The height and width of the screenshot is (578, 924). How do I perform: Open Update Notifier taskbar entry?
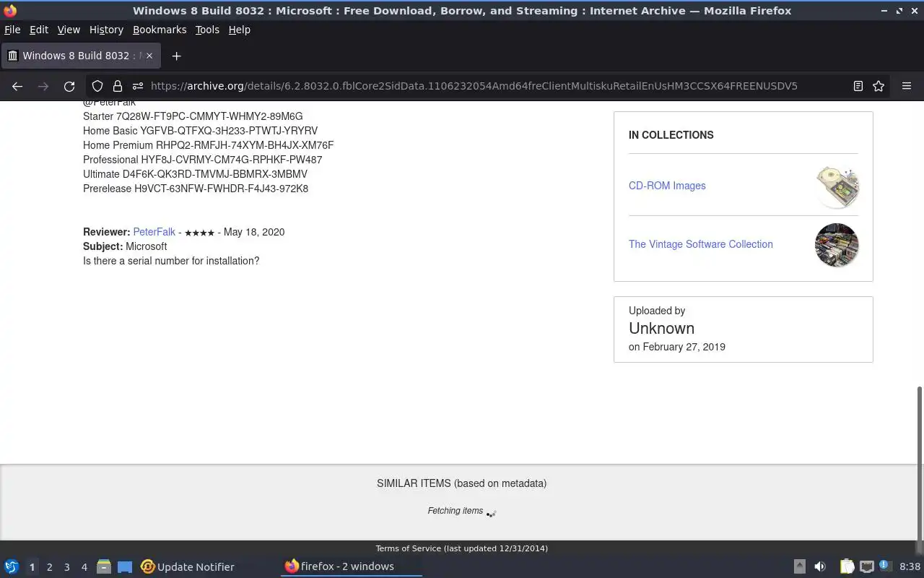coord(188,567)
